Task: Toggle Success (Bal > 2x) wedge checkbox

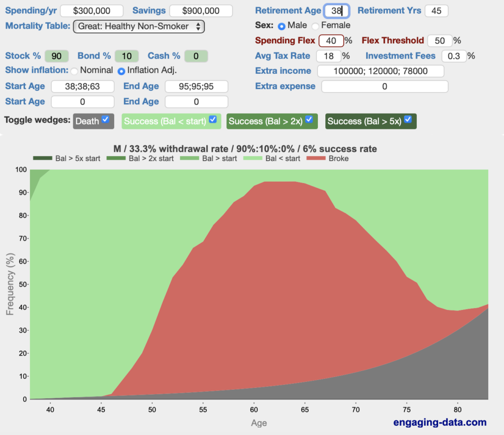Action: coord(309,120)
